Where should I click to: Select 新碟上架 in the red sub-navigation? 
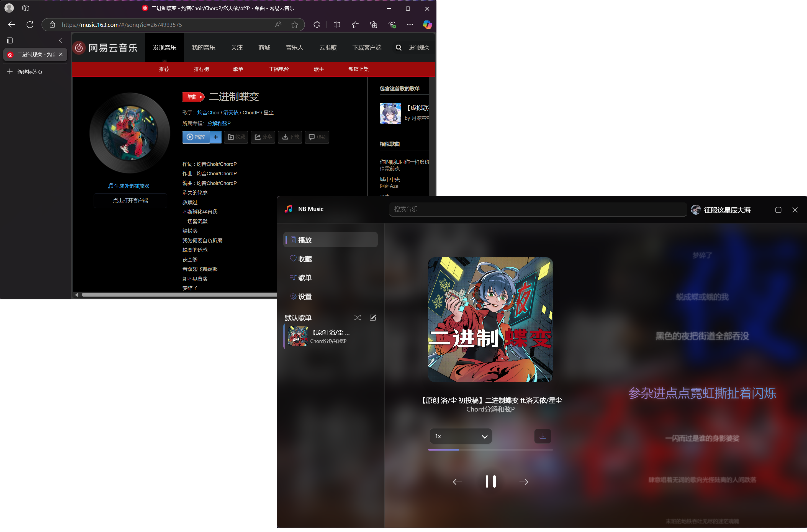pyautogui.click(x=359, y=69)
